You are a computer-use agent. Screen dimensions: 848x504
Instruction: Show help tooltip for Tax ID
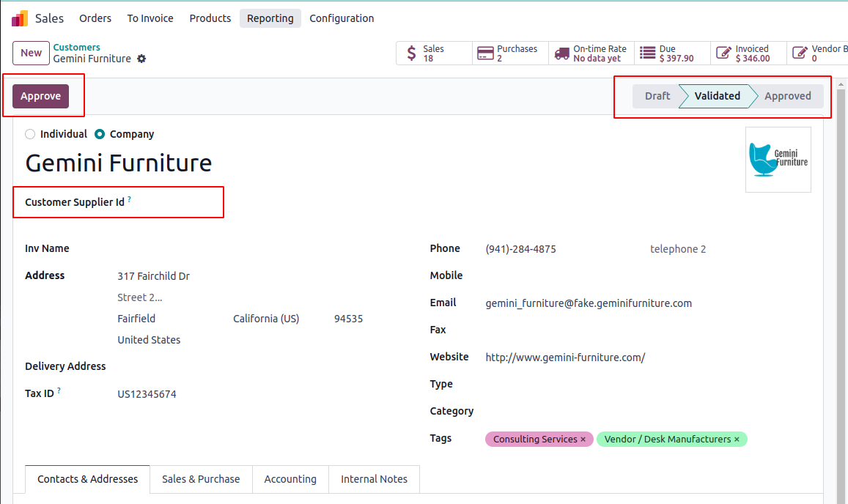pyautogui.click(x=59, y=390)
